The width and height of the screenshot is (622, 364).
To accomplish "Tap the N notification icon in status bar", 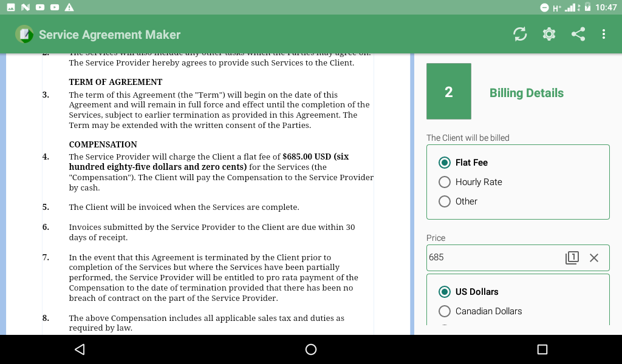I will coord(26,7).
